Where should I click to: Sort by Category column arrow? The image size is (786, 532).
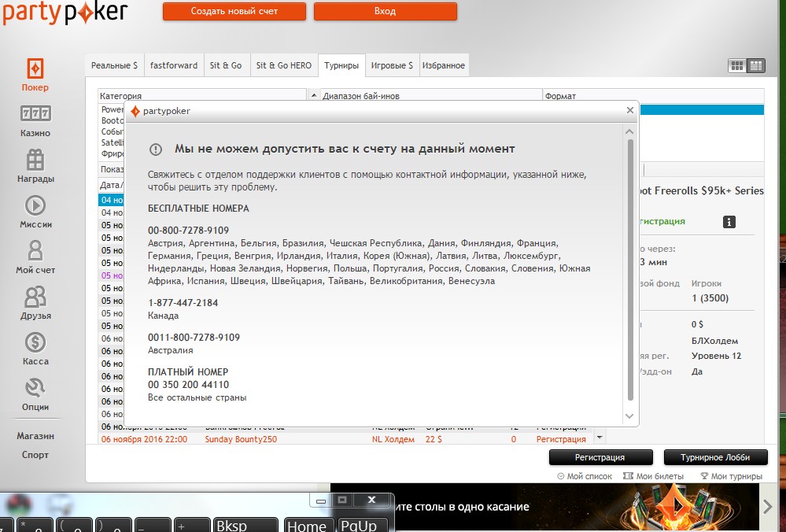pyautogui.click(x=313, y=95)
